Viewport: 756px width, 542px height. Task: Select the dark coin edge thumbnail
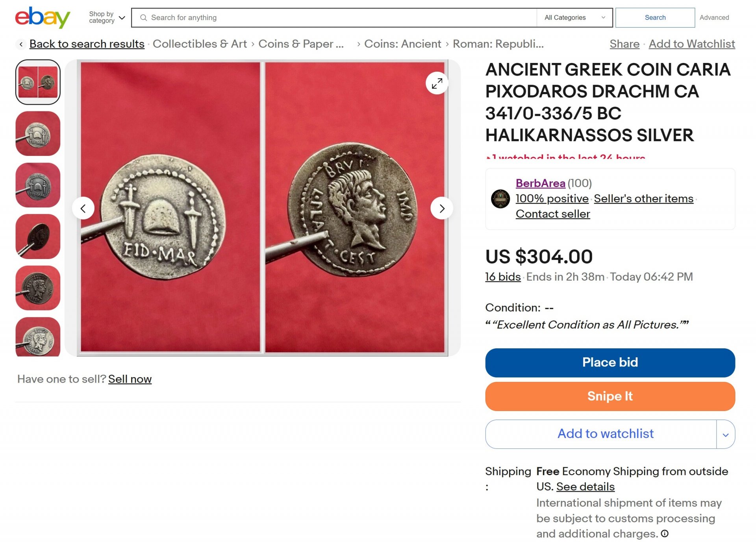pos(38,237)
